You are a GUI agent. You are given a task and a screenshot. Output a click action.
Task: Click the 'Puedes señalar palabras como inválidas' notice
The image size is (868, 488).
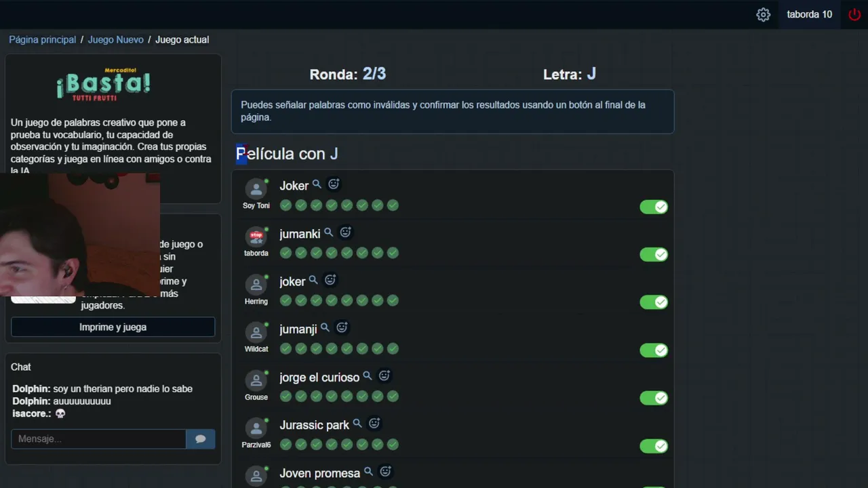(x=453, y=111)
